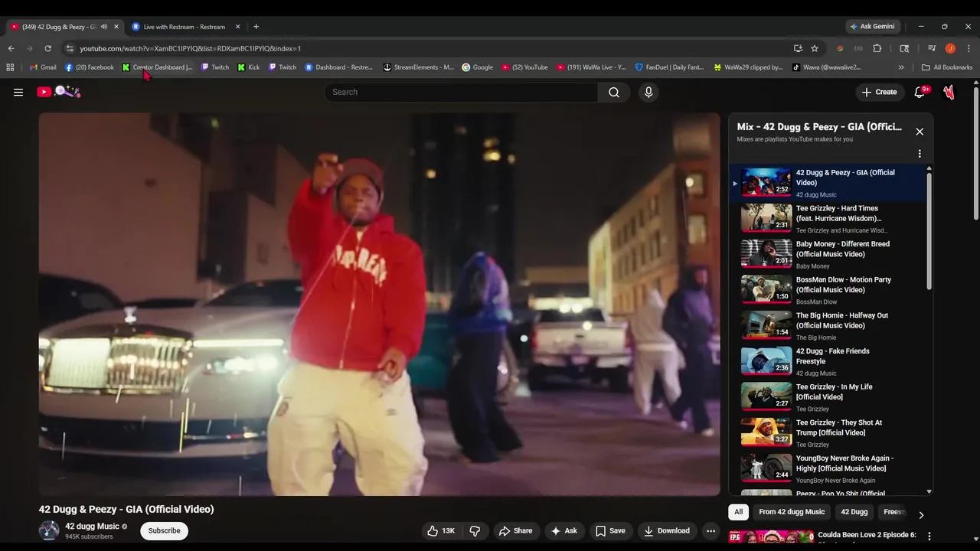The height and width of the screenshot is (551, 980).
Task: Open the Chrome apps grid icon
Action: [x=10, y=67]
